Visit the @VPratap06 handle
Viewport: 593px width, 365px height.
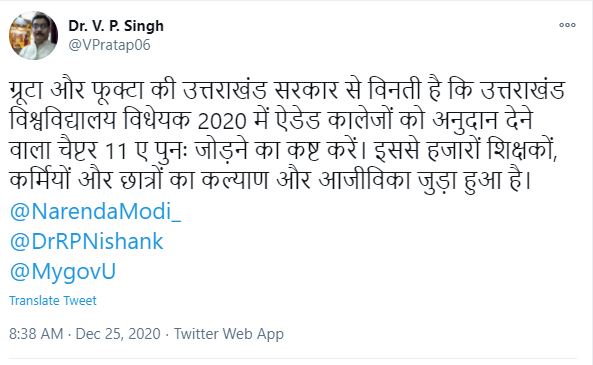point(109,45)
